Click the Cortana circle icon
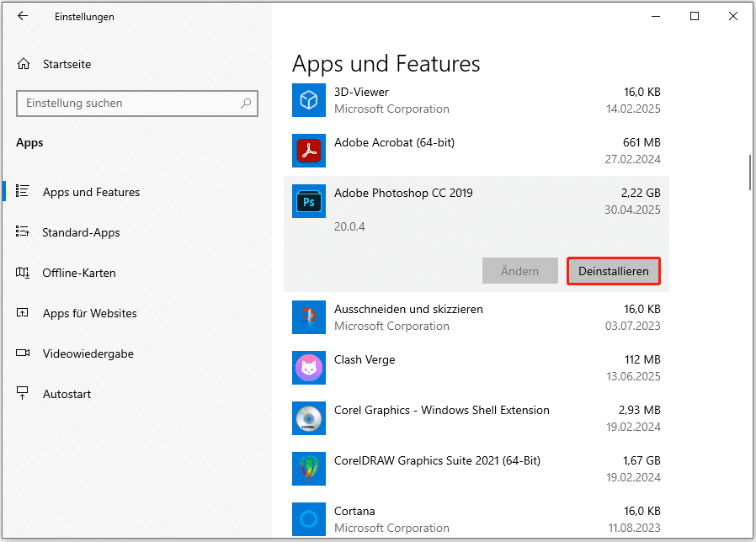 [x=309, y=518]
